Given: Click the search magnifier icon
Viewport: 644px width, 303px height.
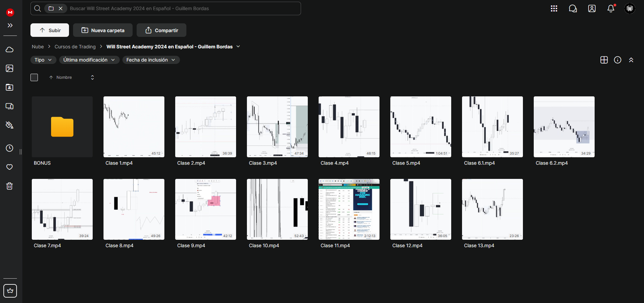Looking at the screenshot, I should pyautogui.click(x=38, y=8).
